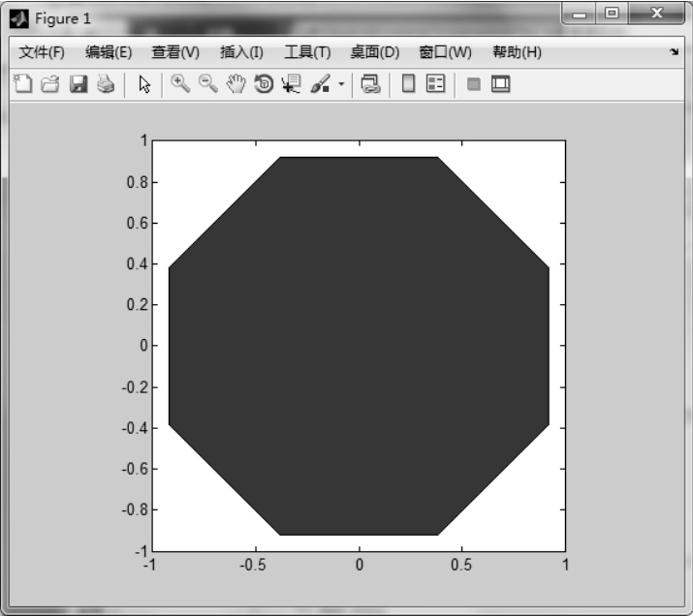The height and width of the screenshot is (616, 693).
Task: Click the dark filled octagon in the plot
Action: point(359,346)
